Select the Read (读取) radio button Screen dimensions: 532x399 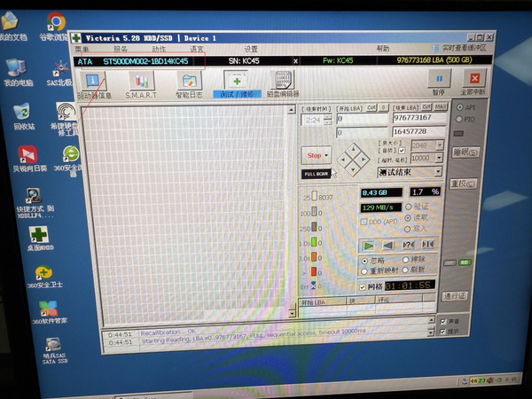[x=408, y=218]
